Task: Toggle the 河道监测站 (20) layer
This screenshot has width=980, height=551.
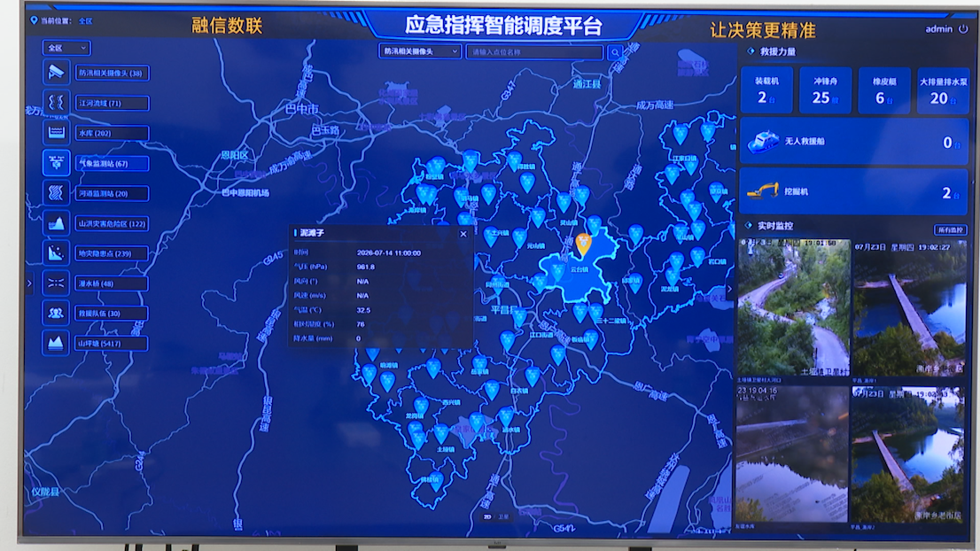Action: pyautogui.click(x=112, y=194)
